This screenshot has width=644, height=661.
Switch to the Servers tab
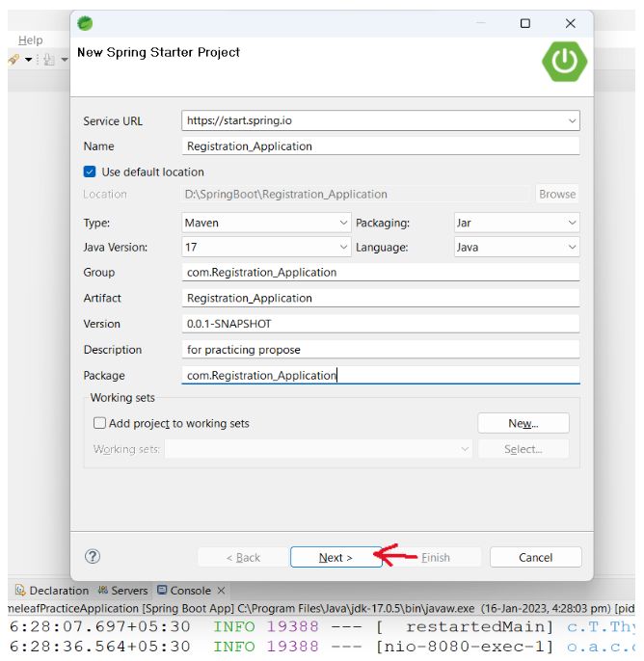pyautogui.click(x=122, y=590)
